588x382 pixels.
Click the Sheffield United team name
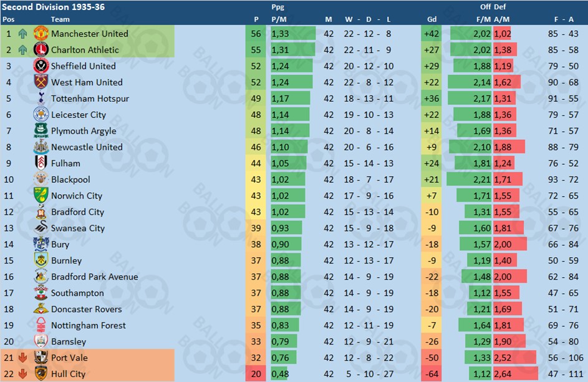coord(84,66)
